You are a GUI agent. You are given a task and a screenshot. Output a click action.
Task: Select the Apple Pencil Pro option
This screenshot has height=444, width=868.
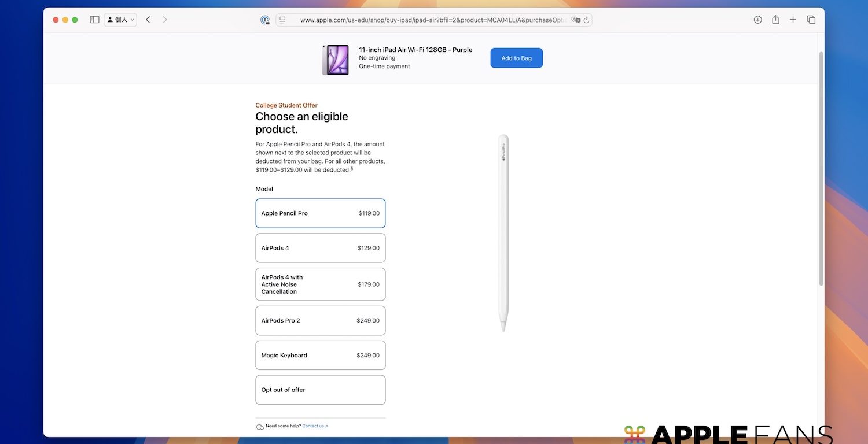coord(320,213)
